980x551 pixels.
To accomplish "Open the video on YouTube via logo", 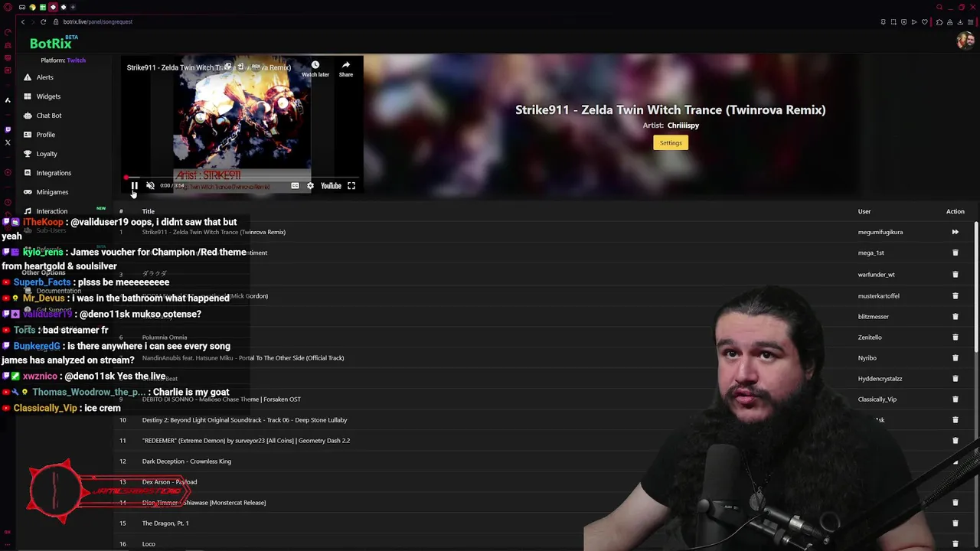I will [331, 185].
